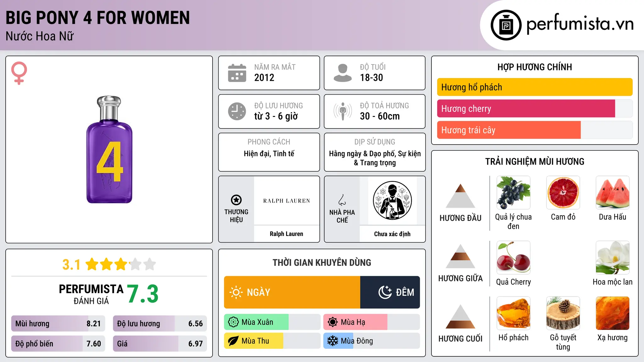644x362 pixels.
Task: Click the snowflake icon for Mùa Đông
Action: (x=333, y=341)
